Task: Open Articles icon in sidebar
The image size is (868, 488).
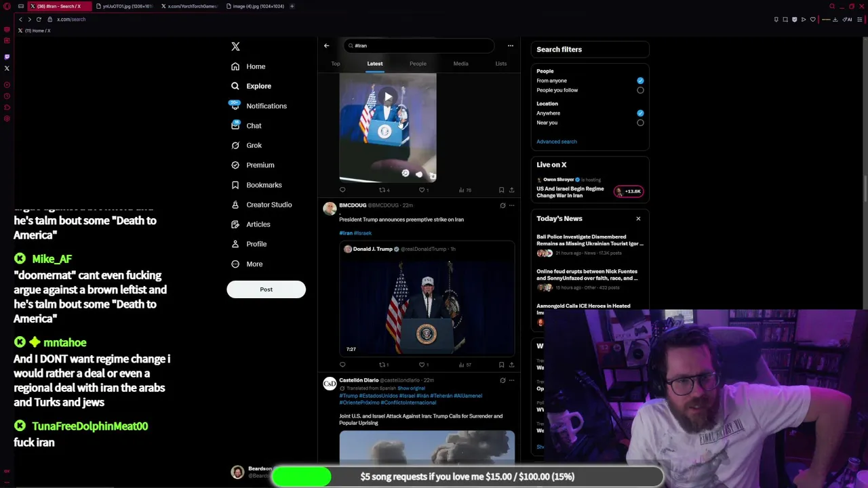Action: pyautogui.click(x=235, y=224)
